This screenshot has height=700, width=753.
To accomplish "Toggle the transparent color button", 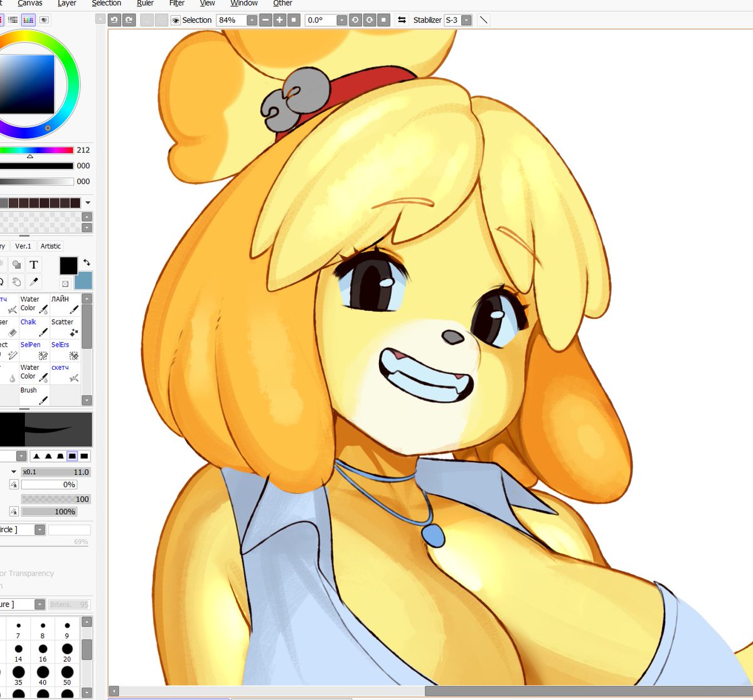I will click(65, 284).
